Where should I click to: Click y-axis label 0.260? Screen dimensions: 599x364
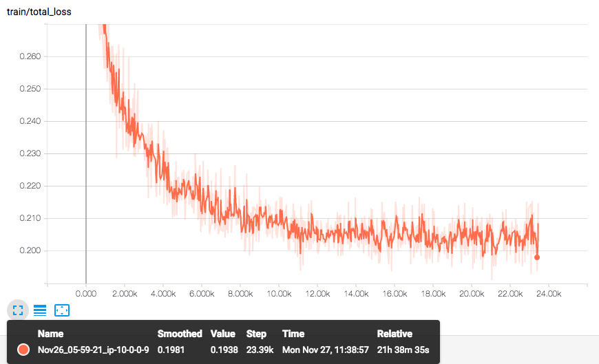tap(30, 56)
